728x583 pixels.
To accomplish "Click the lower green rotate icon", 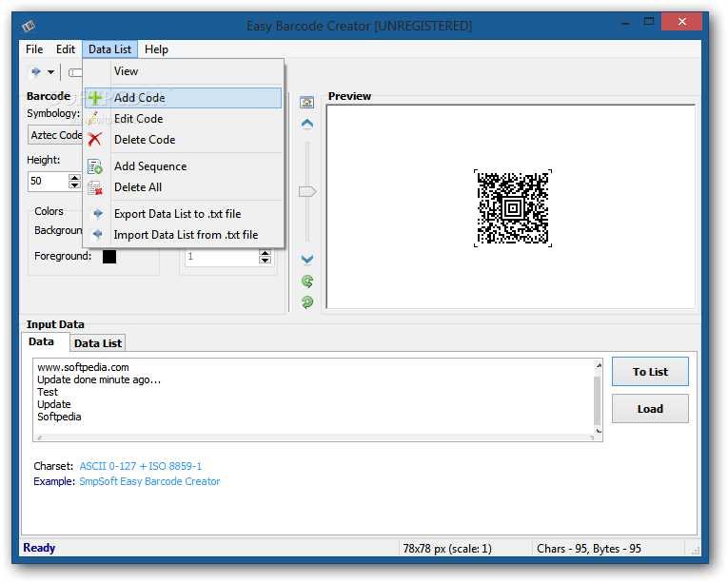I will click(x=307, y=302).
